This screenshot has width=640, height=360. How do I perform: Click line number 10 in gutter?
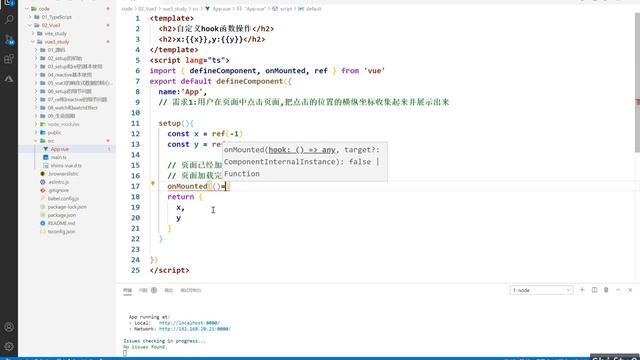[x=135, y=113]
